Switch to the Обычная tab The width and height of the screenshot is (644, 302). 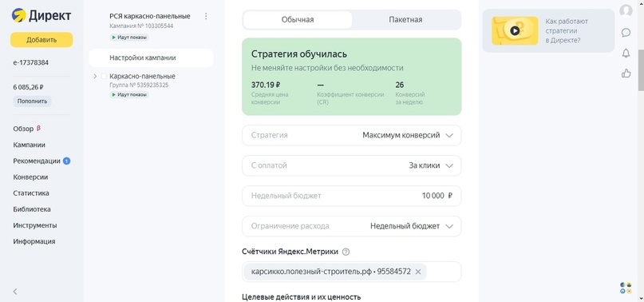[298, 20]
